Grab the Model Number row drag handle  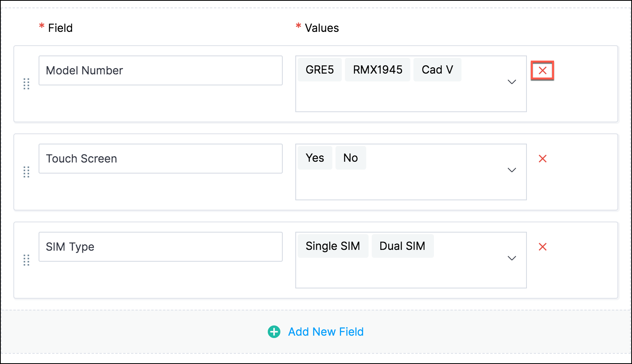coord(26,84)
